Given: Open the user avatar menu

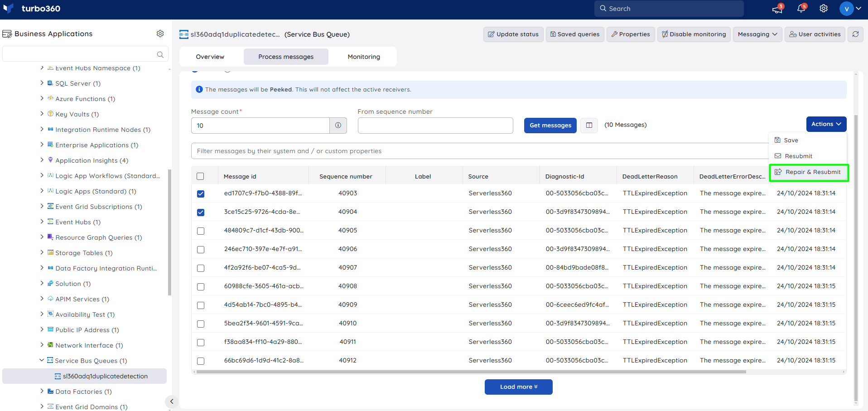Looking at the screenshot, I should pos(850,9).
